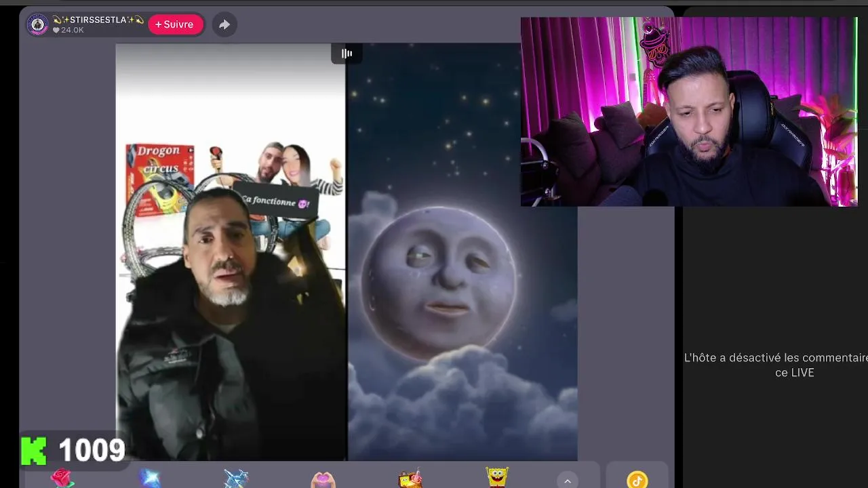The image size is (868, 488).
Task: Click the webcam overlay of the streamer
Action: click(x=689, y=112)
